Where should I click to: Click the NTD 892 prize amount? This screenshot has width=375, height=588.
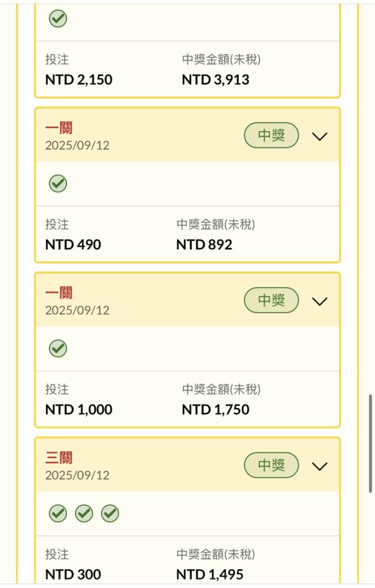(x=204, y=245)
